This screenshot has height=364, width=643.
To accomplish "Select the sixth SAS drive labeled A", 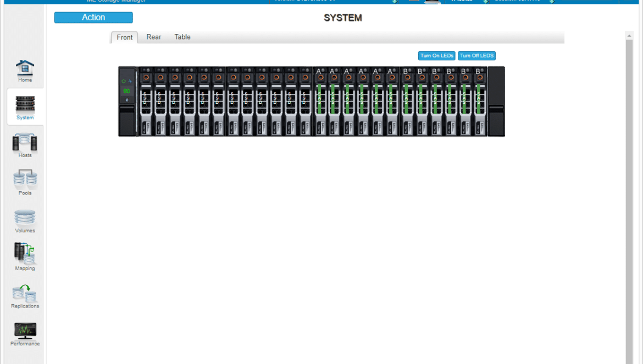I will (392, 101).
